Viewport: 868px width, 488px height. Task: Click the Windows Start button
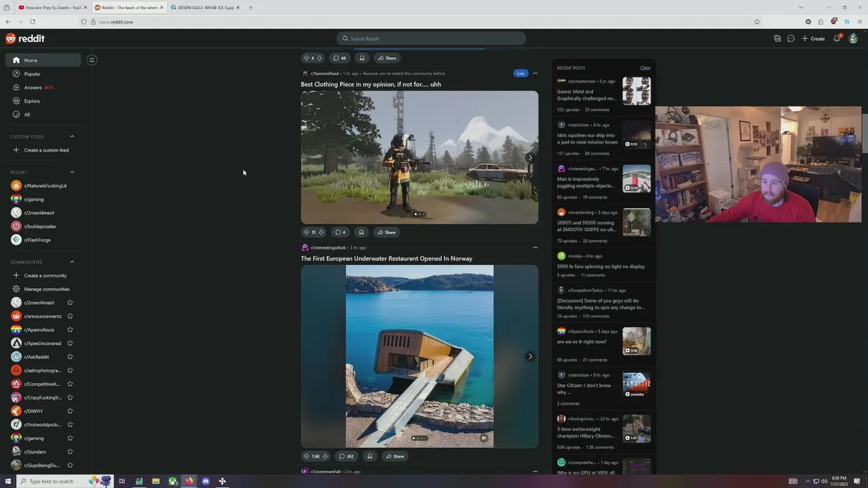tap(8, 481)
